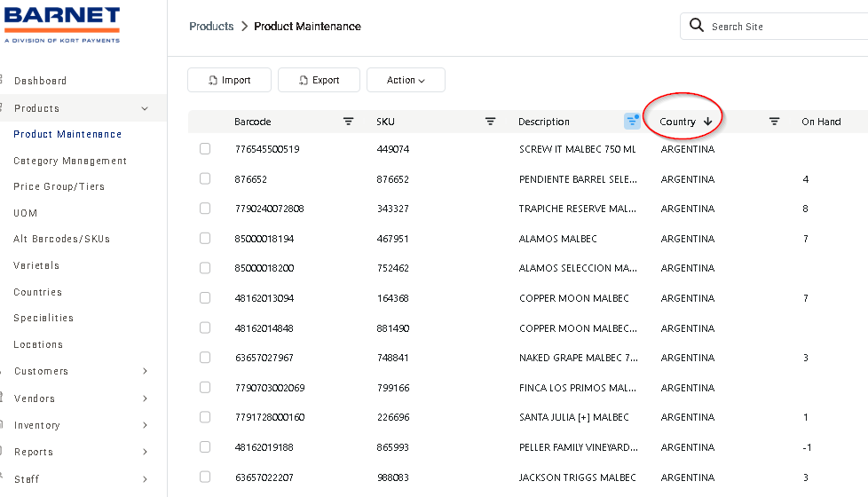Select checkbox for barcode 876652 row
This screenshot has height=497, width=868.
(x=205, y=178)
